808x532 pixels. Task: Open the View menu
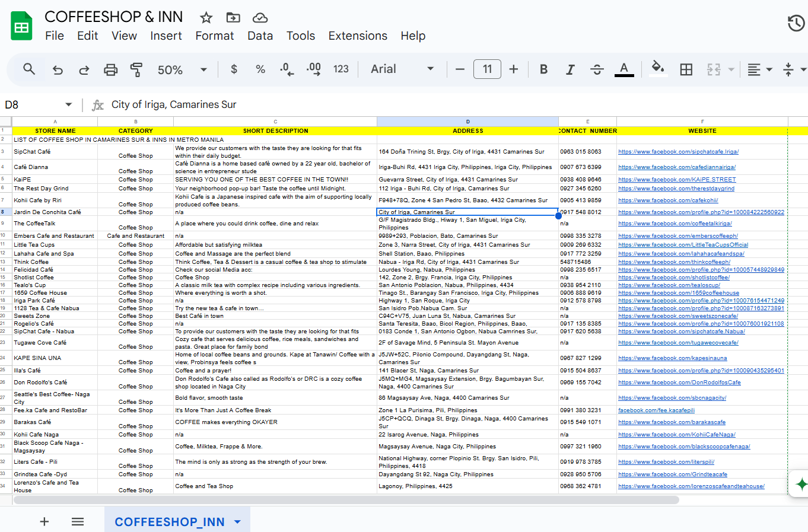coord(124,36)
